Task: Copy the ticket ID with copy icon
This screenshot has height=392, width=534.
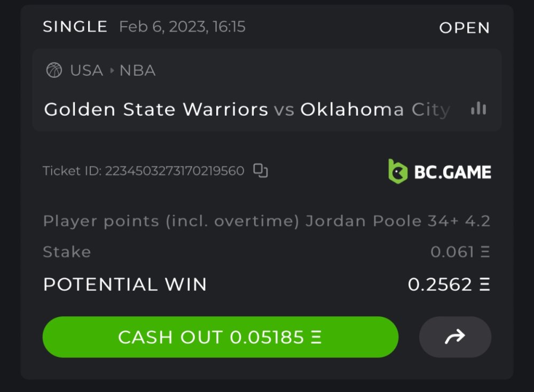Action: tap(261, 171)
